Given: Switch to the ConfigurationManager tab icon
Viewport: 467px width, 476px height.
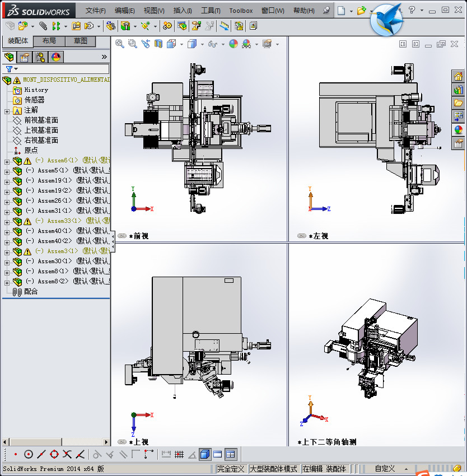Looking at the screenshot, I should pyautogui.click(x=40, y=57).
